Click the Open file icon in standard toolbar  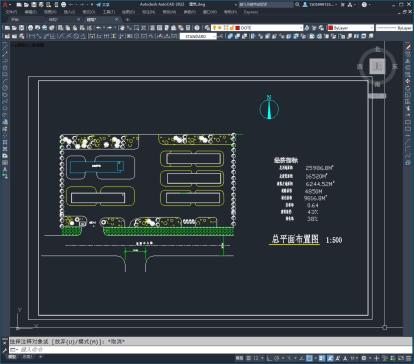coord(14,28)
